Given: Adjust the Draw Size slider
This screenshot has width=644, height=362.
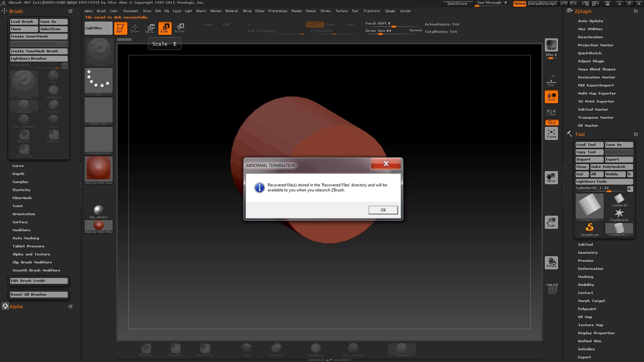Looking at the screenshot, I should [x=393, y=31].
